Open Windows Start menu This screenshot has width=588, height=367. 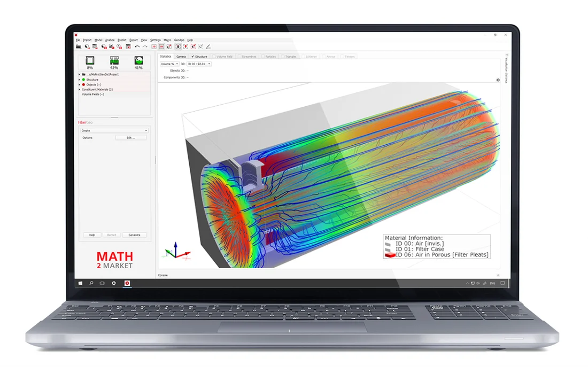pyautogui.click(x=80, y=283)
